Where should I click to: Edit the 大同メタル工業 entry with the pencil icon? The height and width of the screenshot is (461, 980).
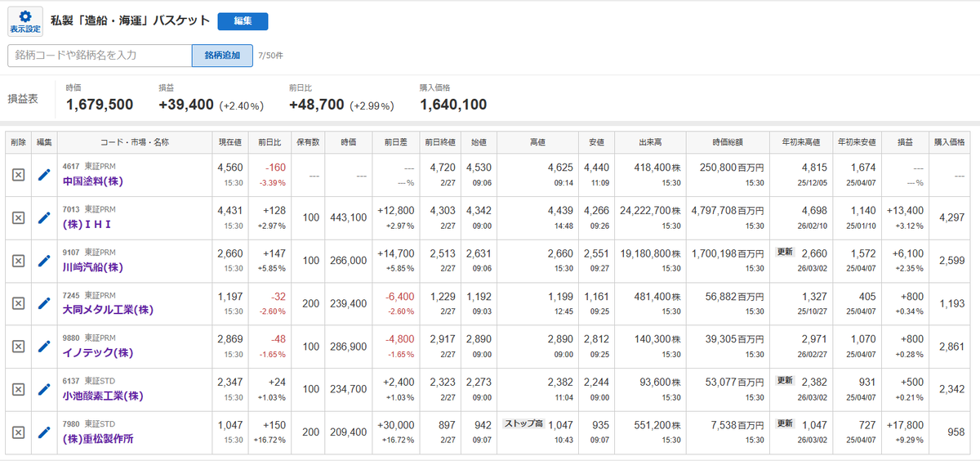(x=44, y=303)
